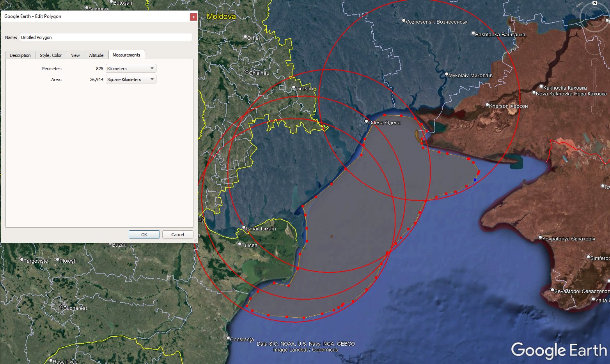The image size is (610, 364).
Task: Switch to the Altitude tab
Action: click(96, 55)
